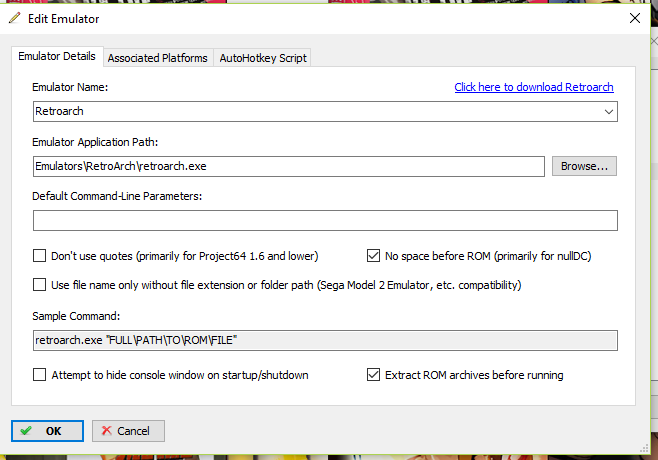
Task: Uncheck No space before ROM option
Action: click(373, 256)
